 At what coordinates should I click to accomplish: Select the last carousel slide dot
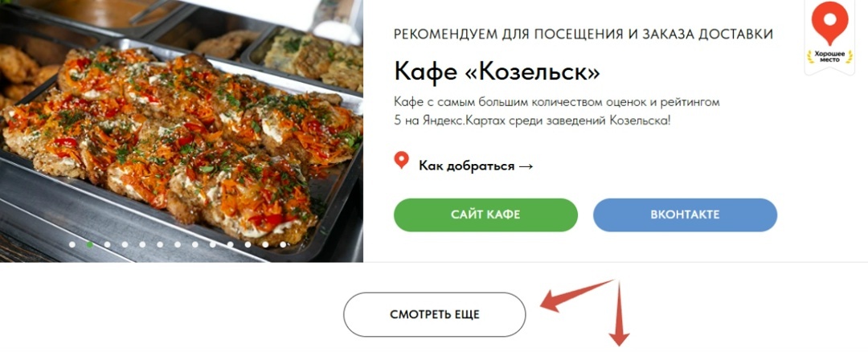click(x=283, y=244)
